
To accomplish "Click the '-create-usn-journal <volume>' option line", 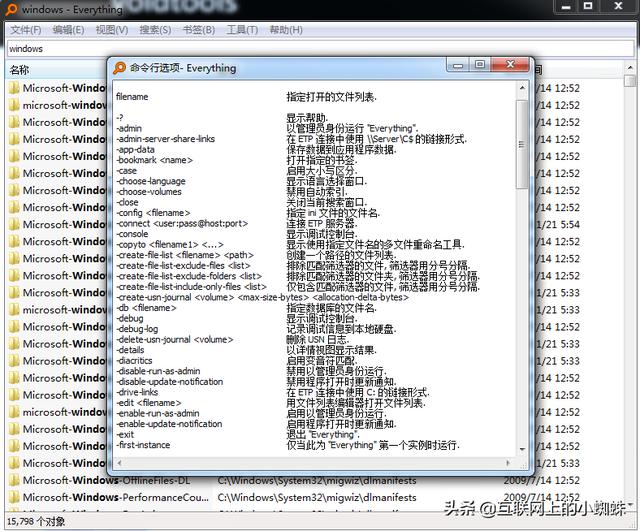I will pyautogui.click(x=263, y=297).
